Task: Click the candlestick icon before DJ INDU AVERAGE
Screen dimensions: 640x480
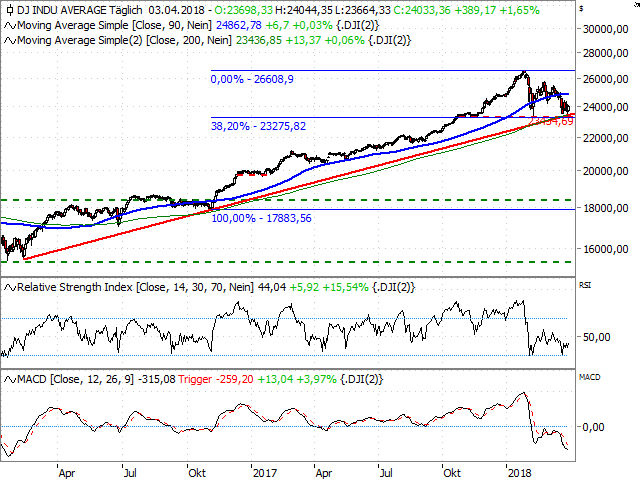Action: click(x=10, y=10)
